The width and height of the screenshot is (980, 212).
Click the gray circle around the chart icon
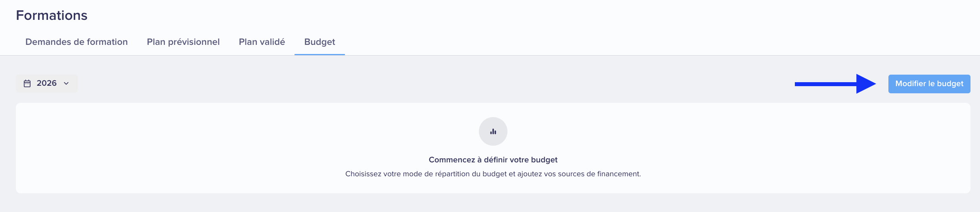(x=493, y=131)
